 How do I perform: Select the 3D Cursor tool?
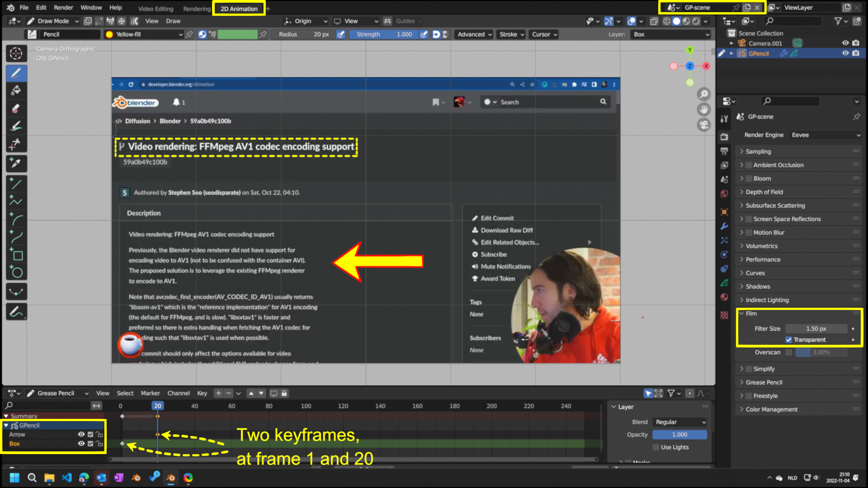[16, 53]
